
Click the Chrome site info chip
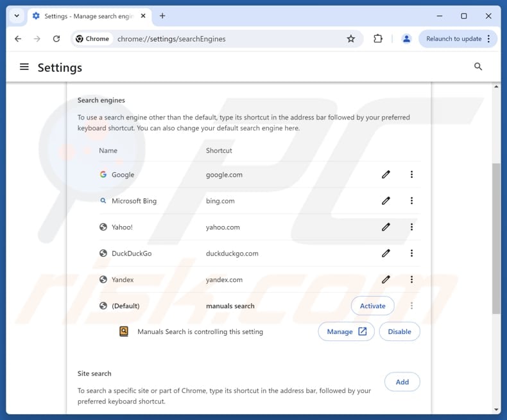point(92,39)
